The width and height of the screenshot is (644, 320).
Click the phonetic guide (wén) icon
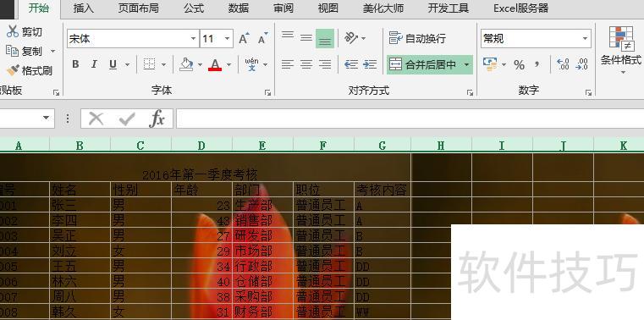[251, 64]
